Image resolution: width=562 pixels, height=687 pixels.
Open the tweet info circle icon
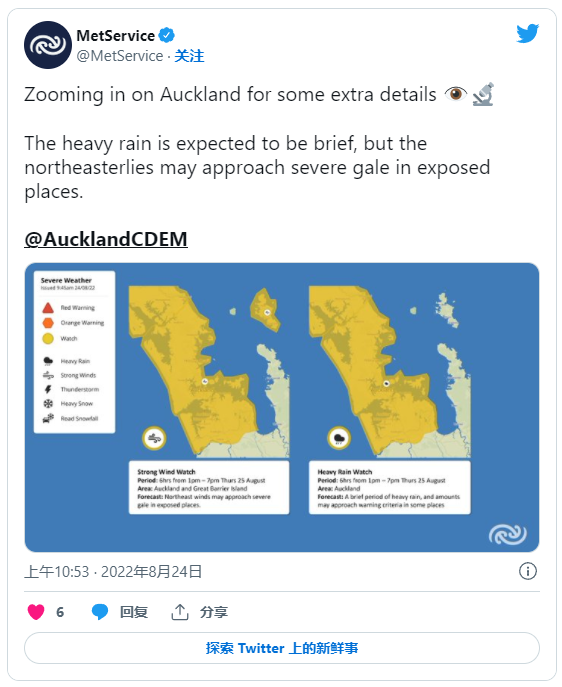coord(527,571)
